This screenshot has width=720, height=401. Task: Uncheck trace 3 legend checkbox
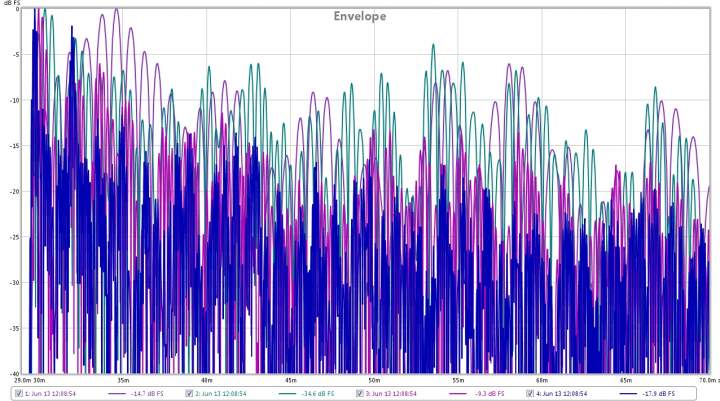[360, 393]
